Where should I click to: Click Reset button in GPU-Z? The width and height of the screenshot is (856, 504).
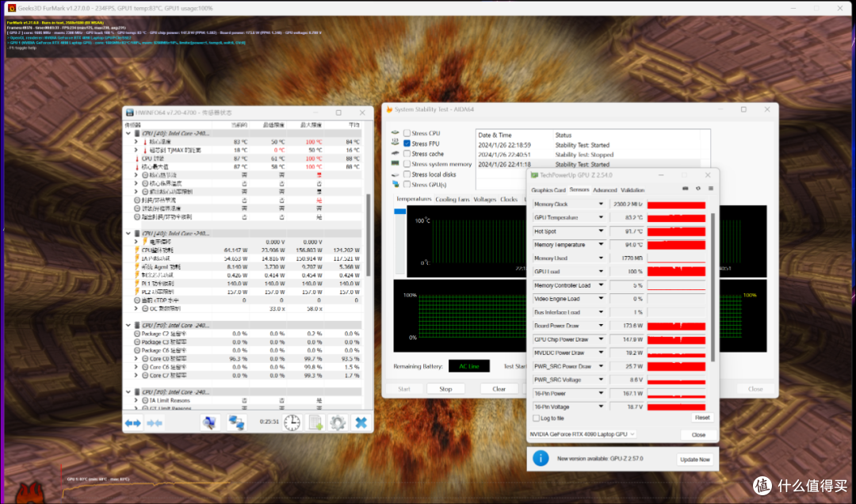point(702,418)
